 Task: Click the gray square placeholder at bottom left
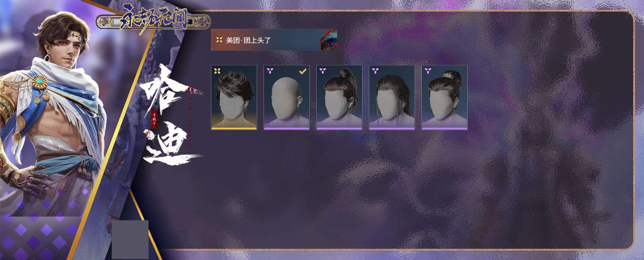pos(130,239)
